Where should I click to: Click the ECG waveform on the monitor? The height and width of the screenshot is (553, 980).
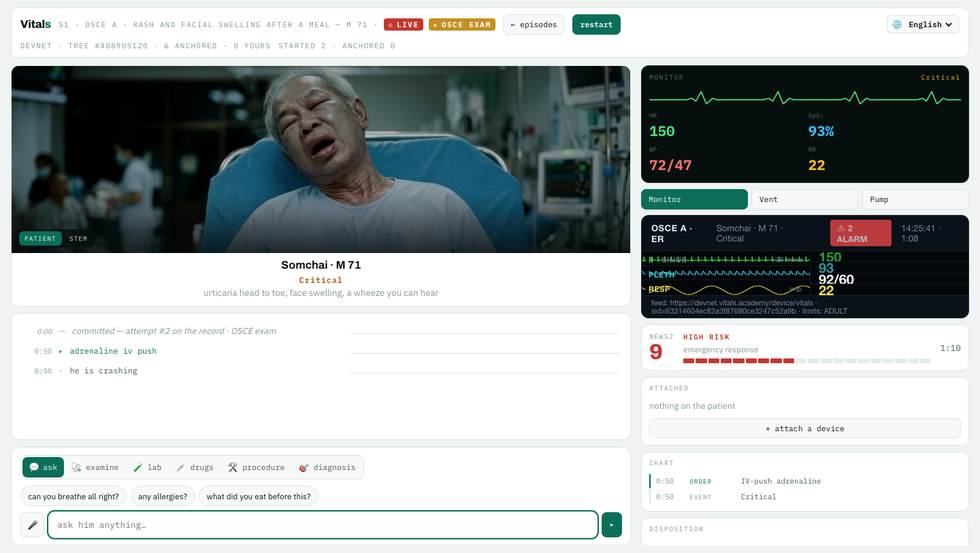coord(804,98)
